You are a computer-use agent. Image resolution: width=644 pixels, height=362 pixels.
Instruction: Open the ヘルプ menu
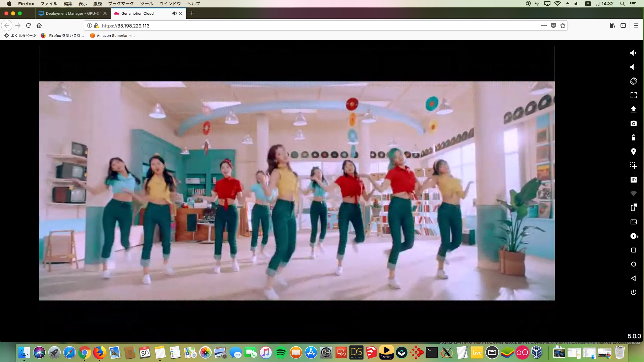[194, 4]
